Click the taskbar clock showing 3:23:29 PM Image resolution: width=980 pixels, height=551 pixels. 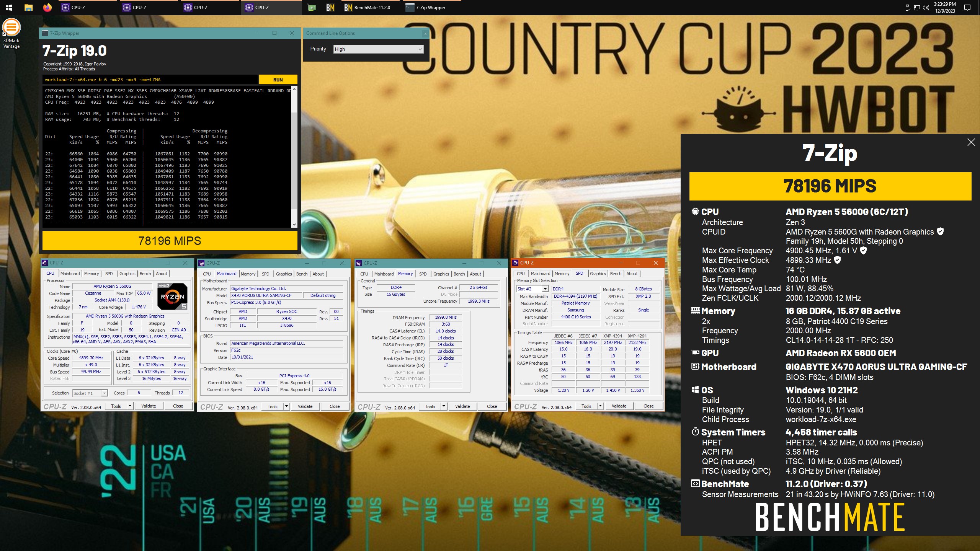pos(945,7)
